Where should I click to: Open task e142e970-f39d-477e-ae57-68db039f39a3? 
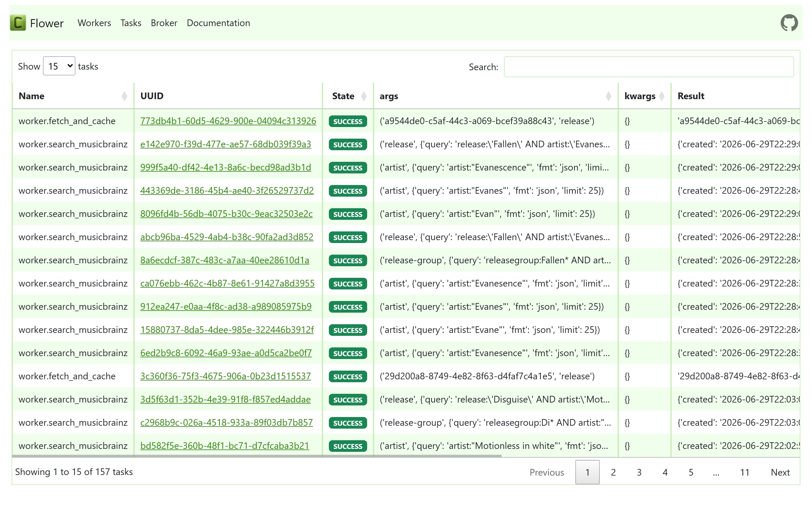click(x=226, y=144)
